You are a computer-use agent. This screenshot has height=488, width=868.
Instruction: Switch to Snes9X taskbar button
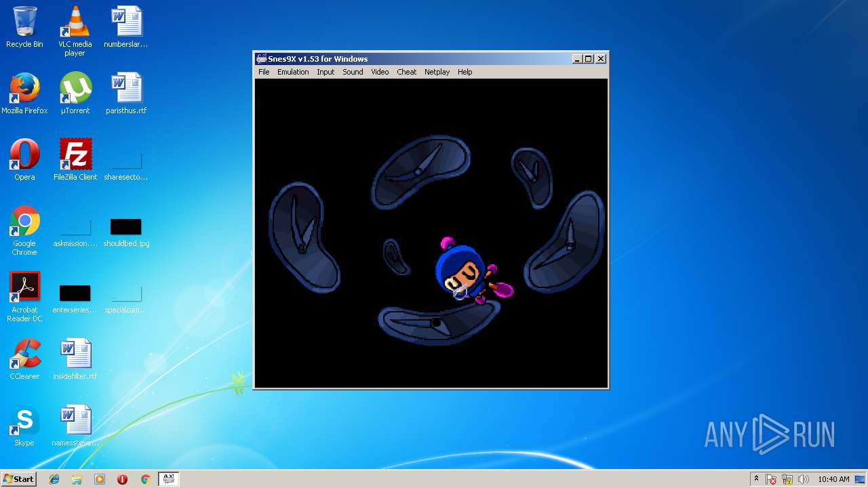pos(168,479)
